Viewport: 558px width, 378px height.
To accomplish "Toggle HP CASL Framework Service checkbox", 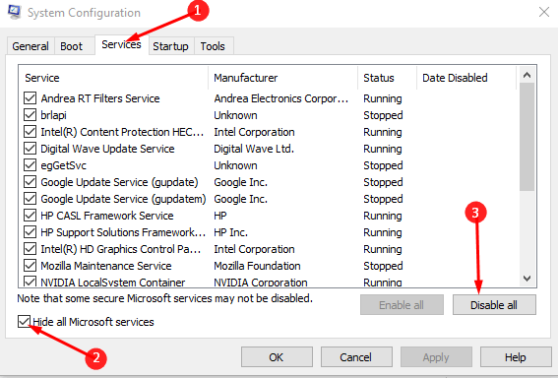I will [30, 215].
